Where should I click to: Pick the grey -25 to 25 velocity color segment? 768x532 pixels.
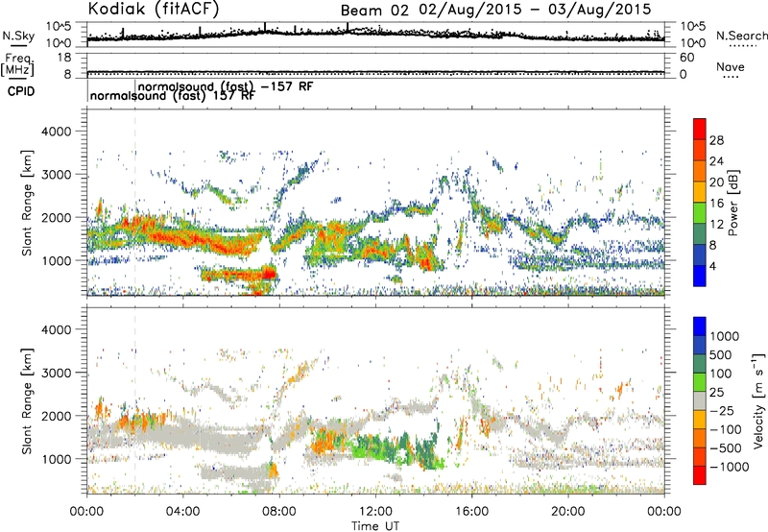tap(700, 401)
